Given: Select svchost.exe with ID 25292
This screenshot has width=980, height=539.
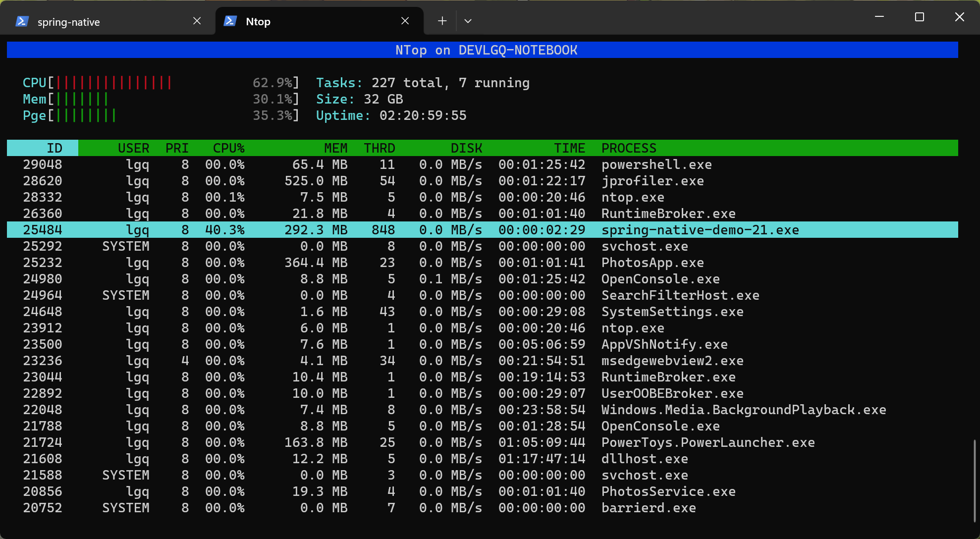Looking at the screenshot, I should coord(483,246).
